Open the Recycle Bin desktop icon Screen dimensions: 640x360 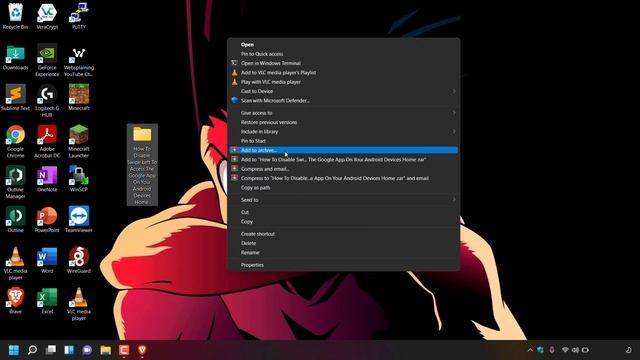[16, 16]
